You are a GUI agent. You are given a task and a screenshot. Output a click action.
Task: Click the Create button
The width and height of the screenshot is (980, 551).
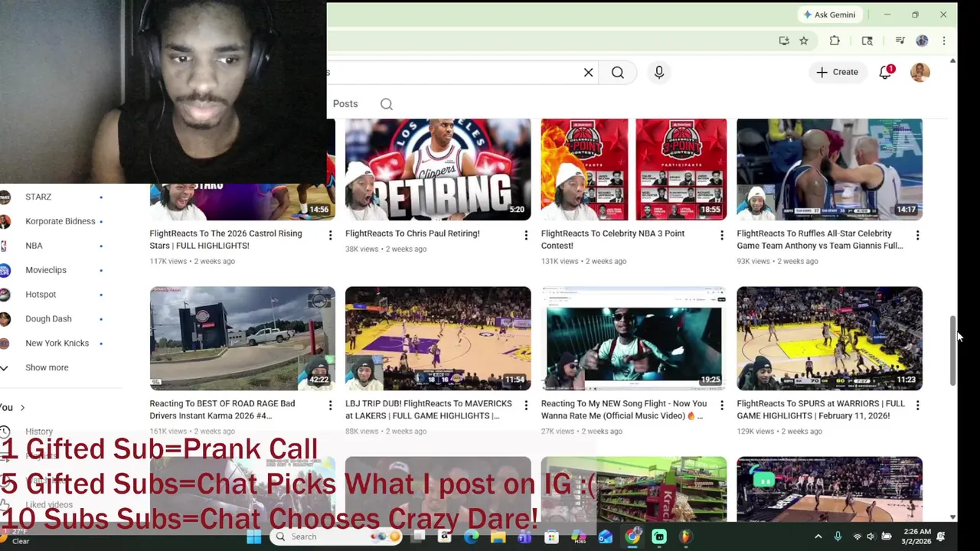pos(837,72)
